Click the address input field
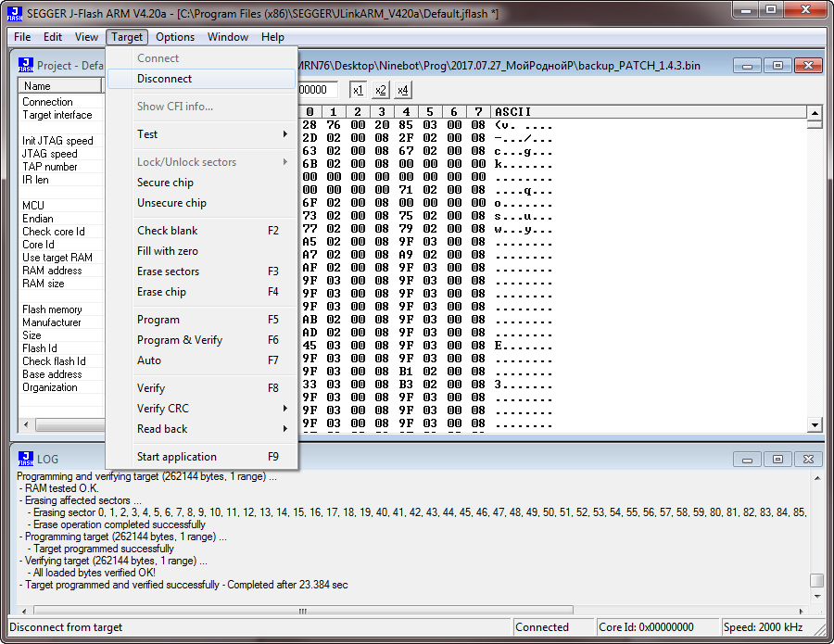Image resolution: width=834 pixels, height=644 pixels. [x=319, y=90]
